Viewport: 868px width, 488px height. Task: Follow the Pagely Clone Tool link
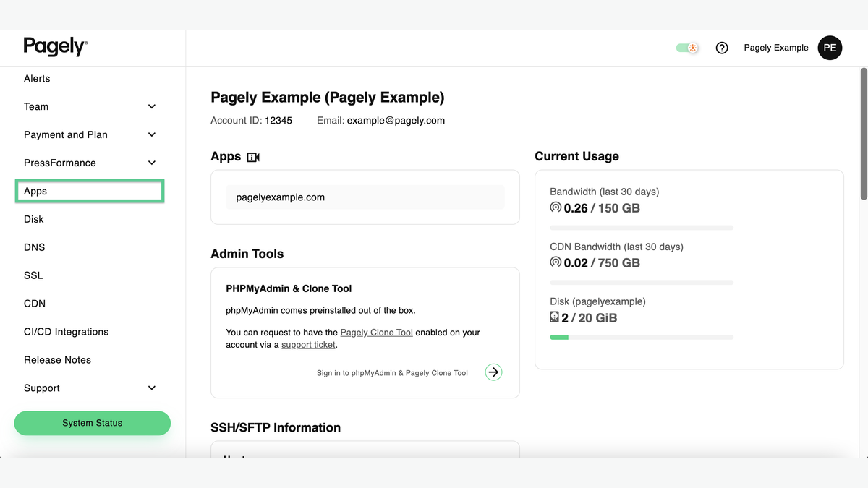pos(376,333)
